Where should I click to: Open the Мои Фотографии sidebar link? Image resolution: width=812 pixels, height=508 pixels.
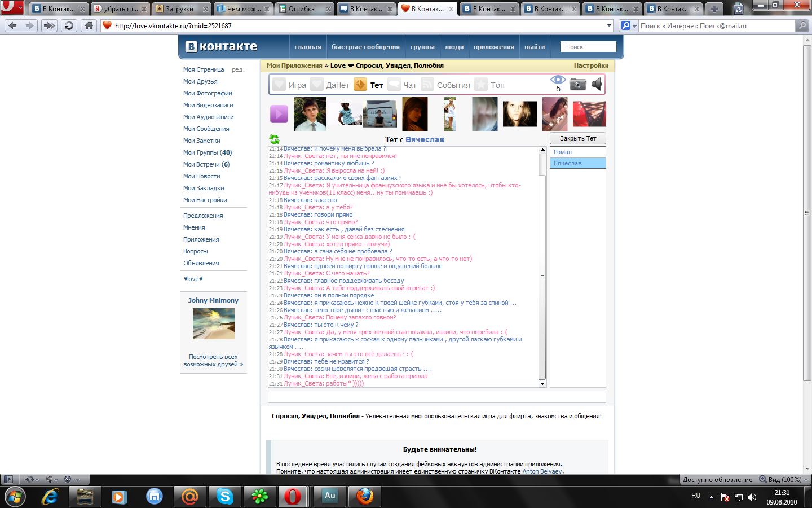(x=208, y=93)
